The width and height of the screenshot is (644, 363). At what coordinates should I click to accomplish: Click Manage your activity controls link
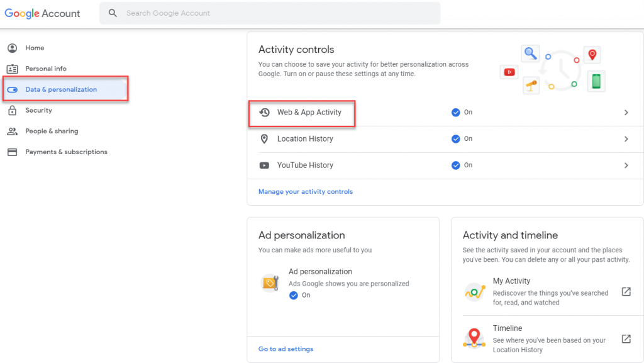click(306, 192)
